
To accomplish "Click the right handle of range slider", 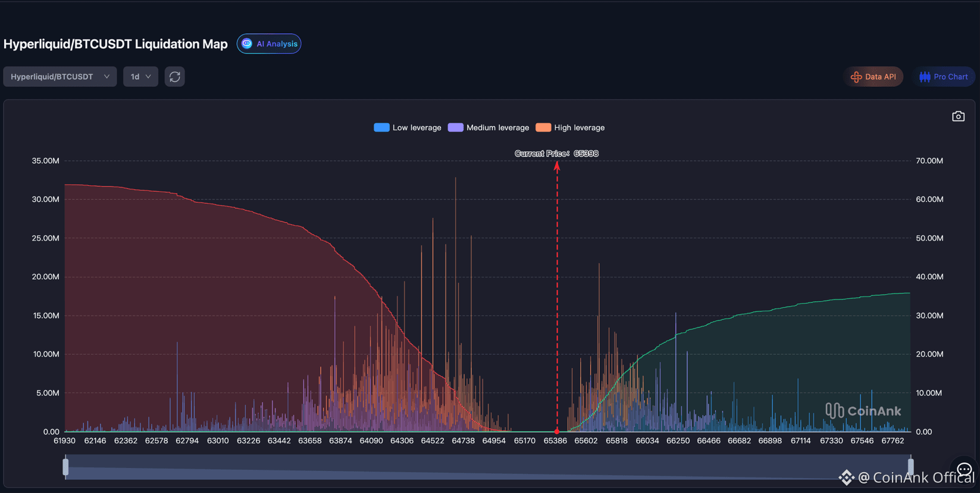I will click(910, 467).
